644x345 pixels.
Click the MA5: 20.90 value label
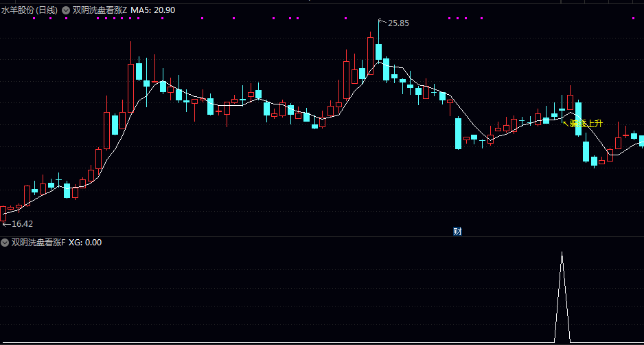pyautogui.click(x=153, y=10)
